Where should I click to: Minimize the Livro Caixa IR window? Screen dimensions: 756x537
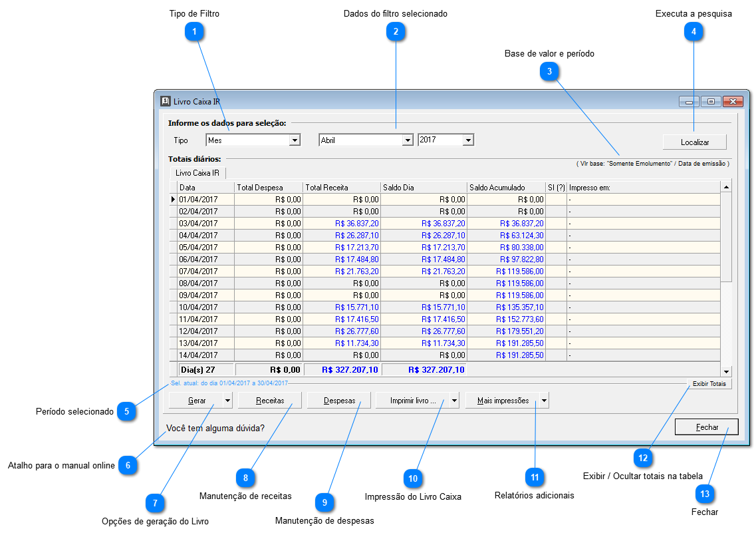pyautogui.click(x=689, y=101)
